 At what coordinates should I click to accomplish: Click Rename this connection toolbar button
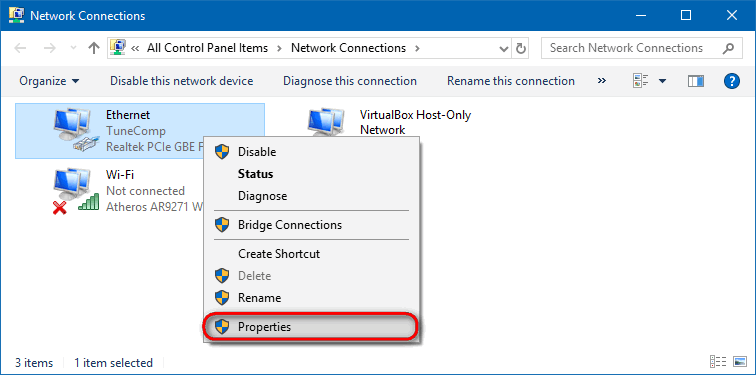coord(511,81)
